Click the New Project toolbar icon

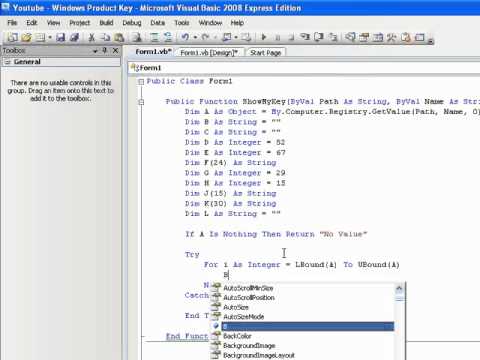[12, 37]
